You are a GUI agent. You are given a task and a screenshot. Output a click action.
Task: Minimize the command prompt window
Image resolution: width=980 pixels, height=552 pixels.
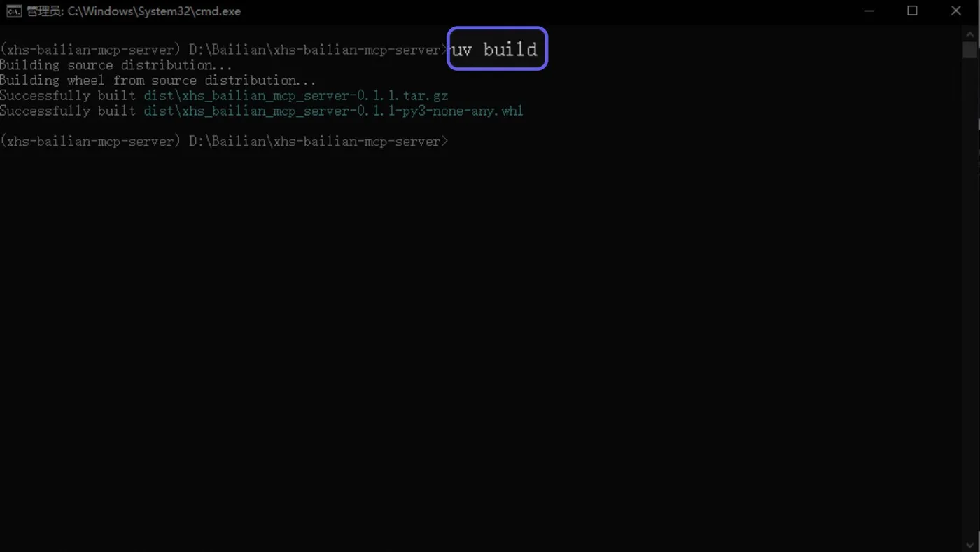(x=869, y=11)
